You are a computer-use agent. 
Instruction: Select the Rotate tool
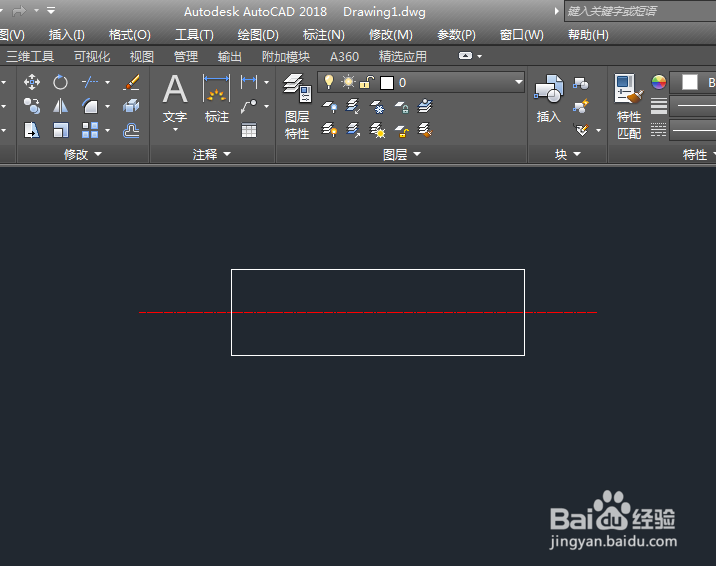[60, 82]
